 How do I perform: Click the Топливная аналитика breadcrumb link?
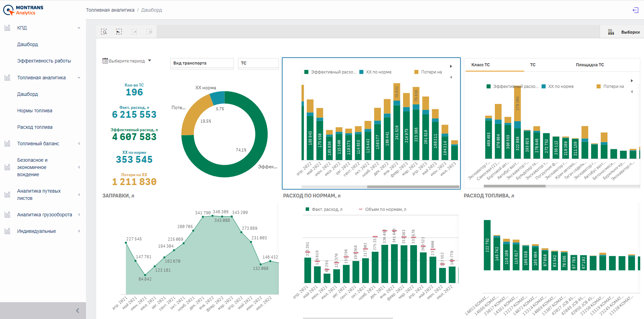pyautogui.click(x=110, y=10)
